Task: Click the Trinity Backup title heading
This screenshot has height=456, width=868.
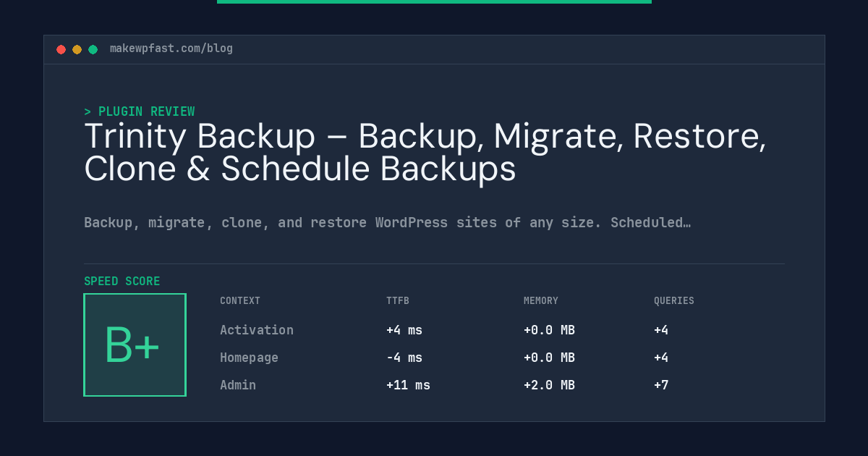Action: (425, 153)
